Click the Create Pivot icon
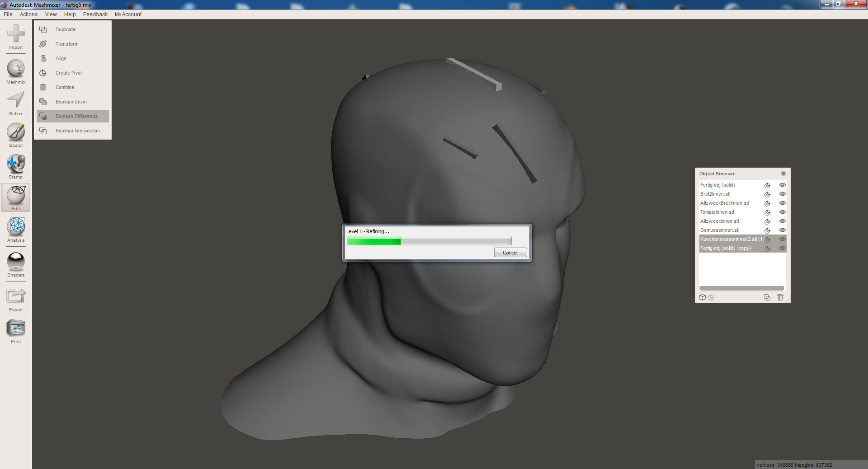The width and height of the screenshot is (868, 469). pos(43,73)
